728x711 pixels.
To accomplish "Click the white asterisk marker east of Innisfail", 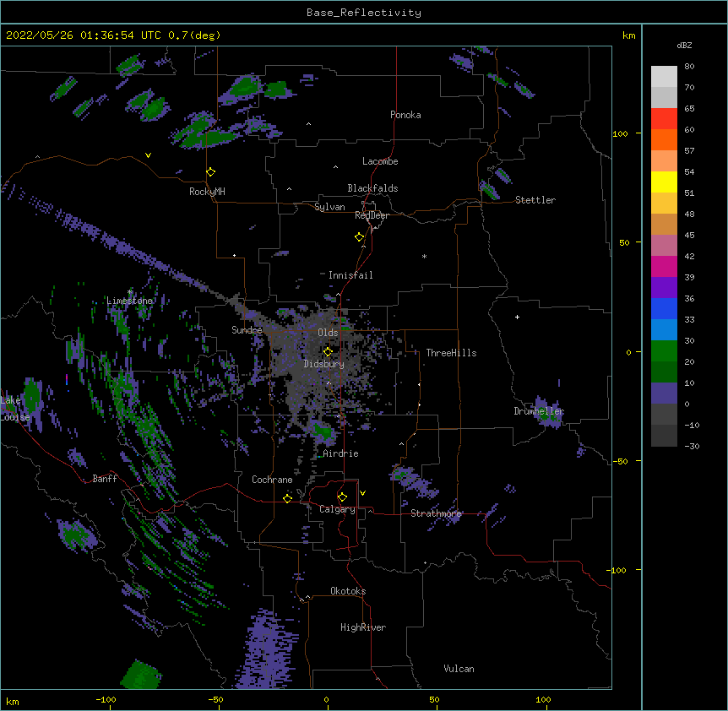I will 424,256.
